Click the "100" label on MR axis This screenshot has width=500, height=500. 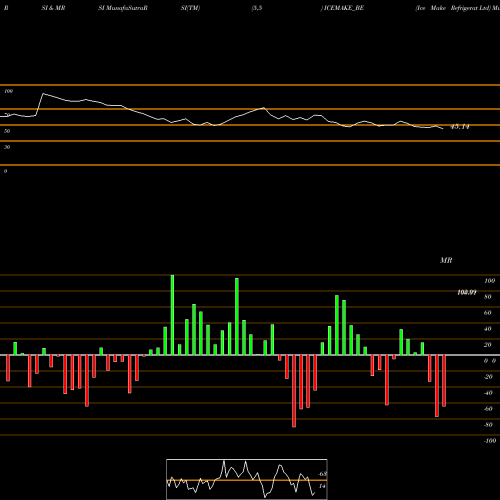[490, 281]
